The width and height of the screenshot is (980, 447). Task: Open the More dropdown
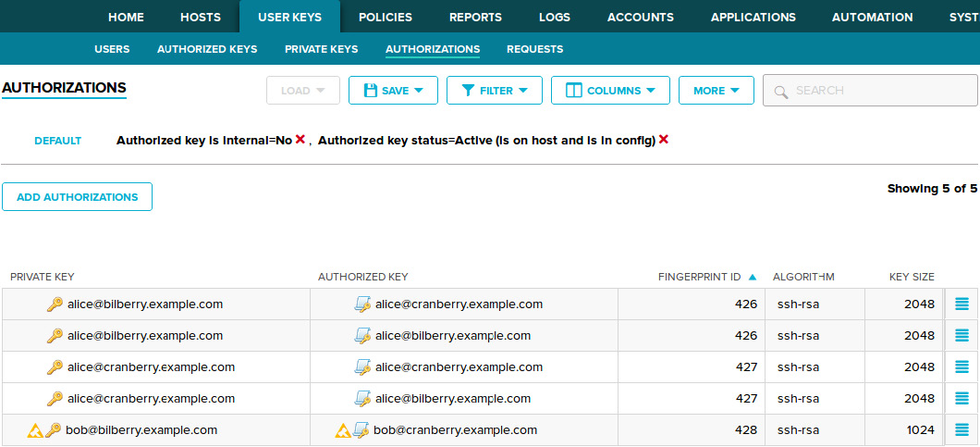coord(717,90)
